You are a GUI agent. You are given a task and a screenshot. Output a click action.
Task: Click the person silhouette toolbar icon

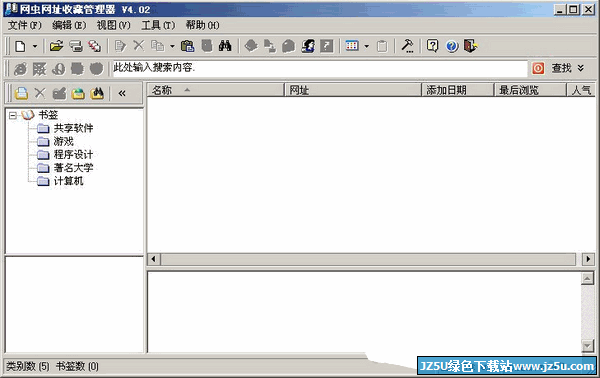pos(308,46)
